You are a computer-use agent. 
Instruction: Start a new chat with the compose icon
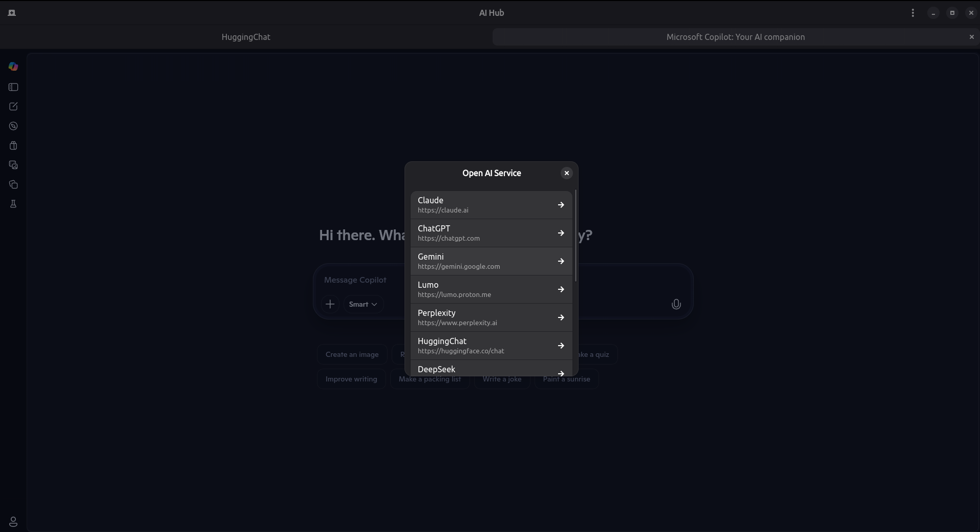coord(13,107)
